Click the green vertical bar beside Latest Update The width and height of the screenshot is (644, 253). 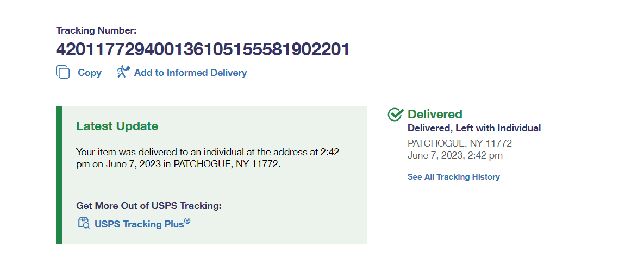pos(59,175)
